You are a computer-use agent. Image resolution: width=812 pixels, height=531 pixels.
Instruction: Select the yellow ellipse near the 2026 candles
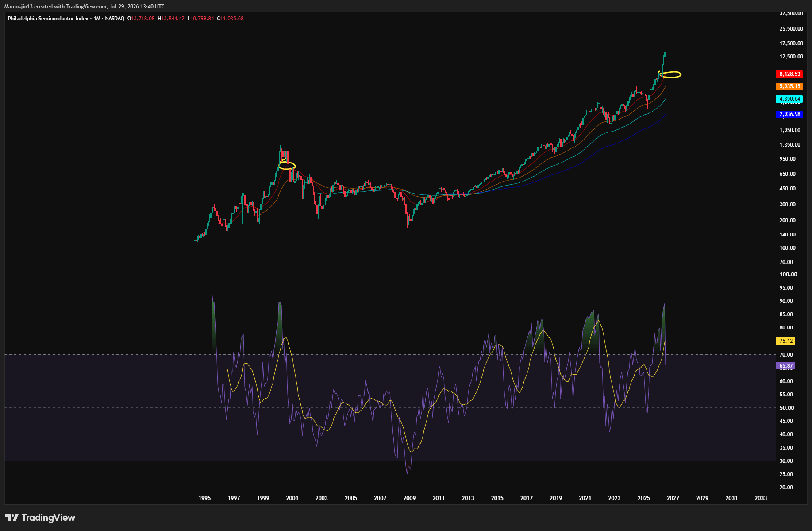pyautogui.click(x=671, y=74)
